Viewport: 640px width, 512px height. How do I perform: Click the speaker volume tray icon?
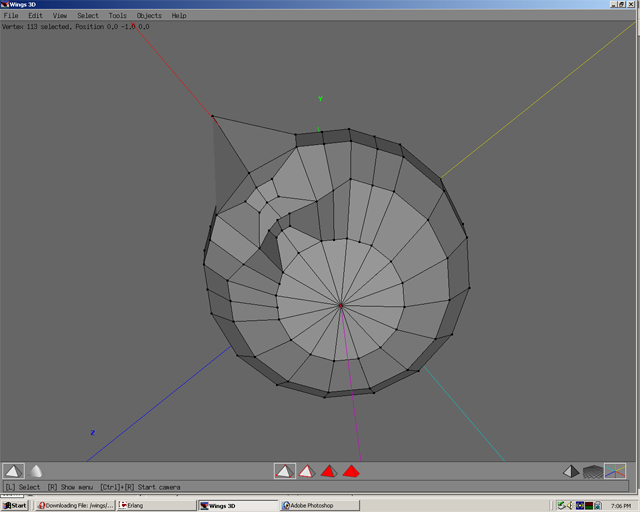[x=570, y=505]
